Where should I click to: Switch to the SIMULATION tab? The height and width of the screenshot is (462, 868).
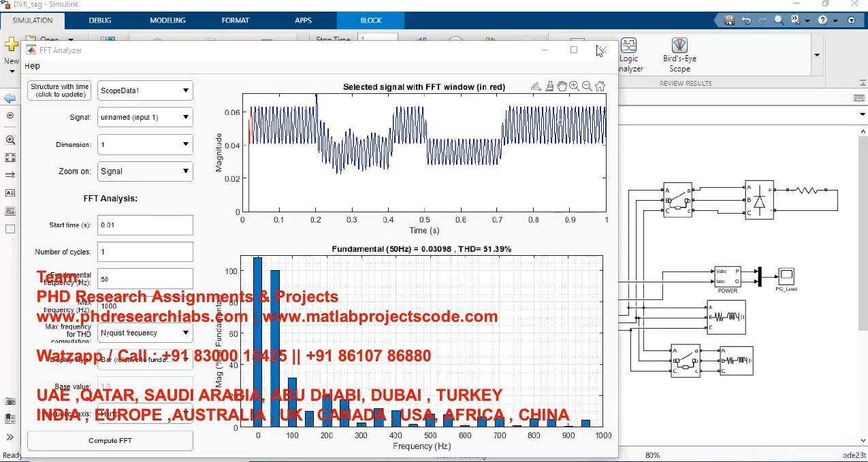point(32,20)
